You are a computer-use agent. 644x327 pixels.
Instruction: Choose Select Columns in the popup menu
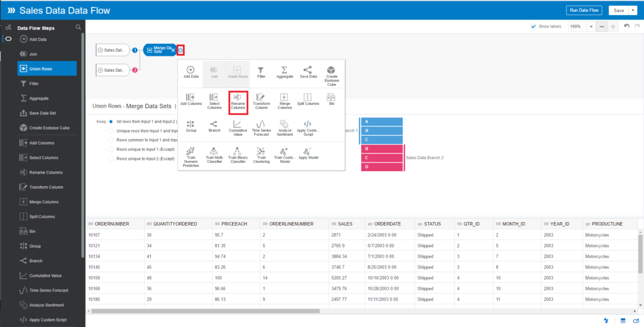coord(214,102)
